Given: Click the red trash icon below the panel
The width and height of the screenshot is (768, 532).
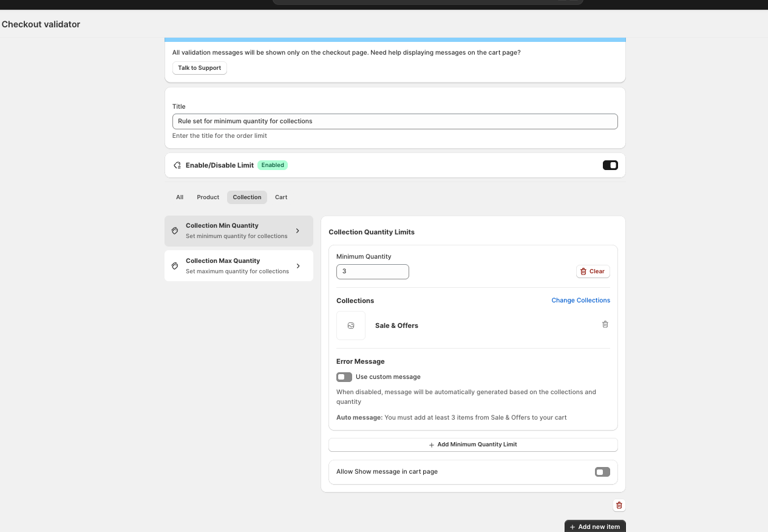Looking at the screenshot, I should 619,505.
